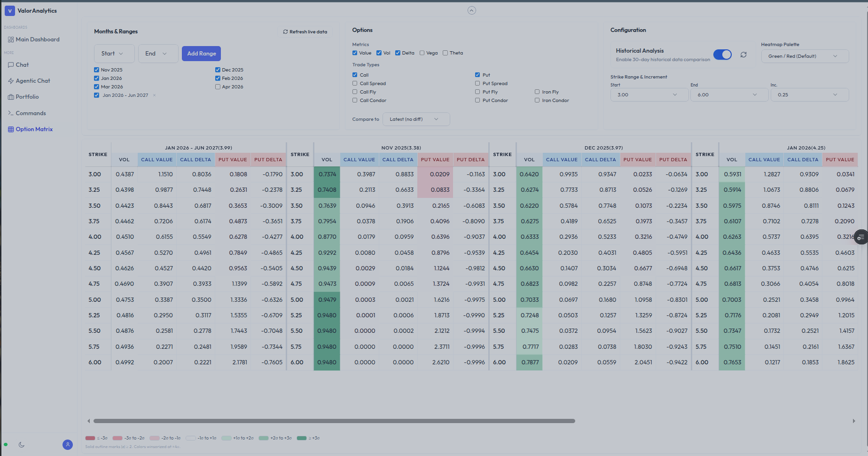Viewport: 868px width, 456px height.
Task: Expand the Compare to Latest dropdown
Action: click(x=415, y=119)
